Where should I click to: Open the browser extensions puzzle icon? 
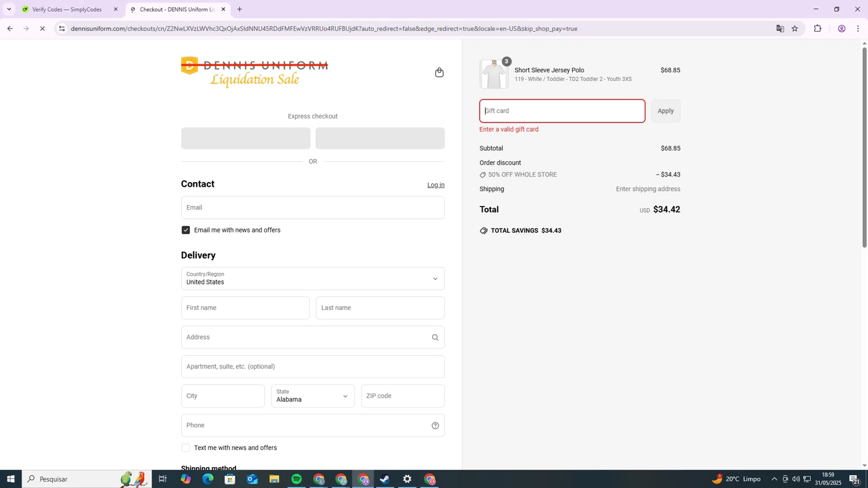click(x=818, y=28)
